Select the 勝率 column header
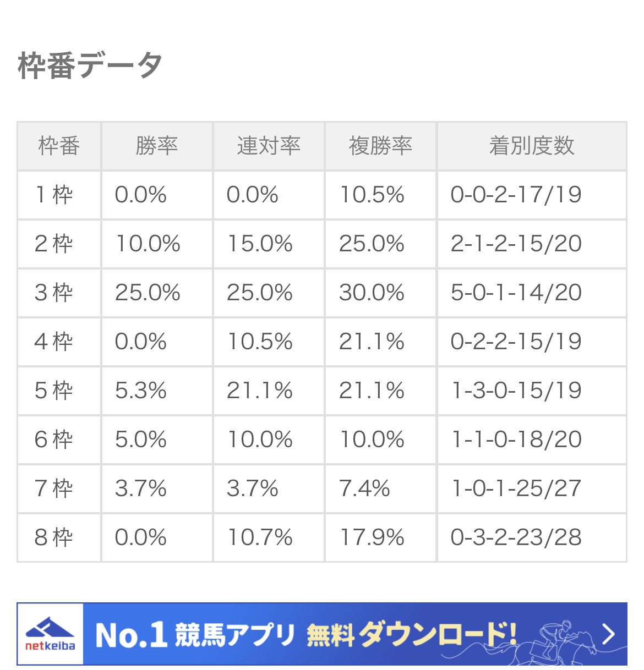644x670 pixels. pyautogui.click(x=157, y=146)
